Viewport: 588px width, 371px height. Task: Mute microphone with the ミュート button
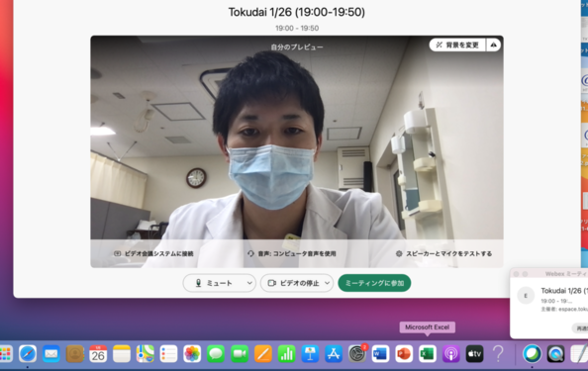(214, 283)
